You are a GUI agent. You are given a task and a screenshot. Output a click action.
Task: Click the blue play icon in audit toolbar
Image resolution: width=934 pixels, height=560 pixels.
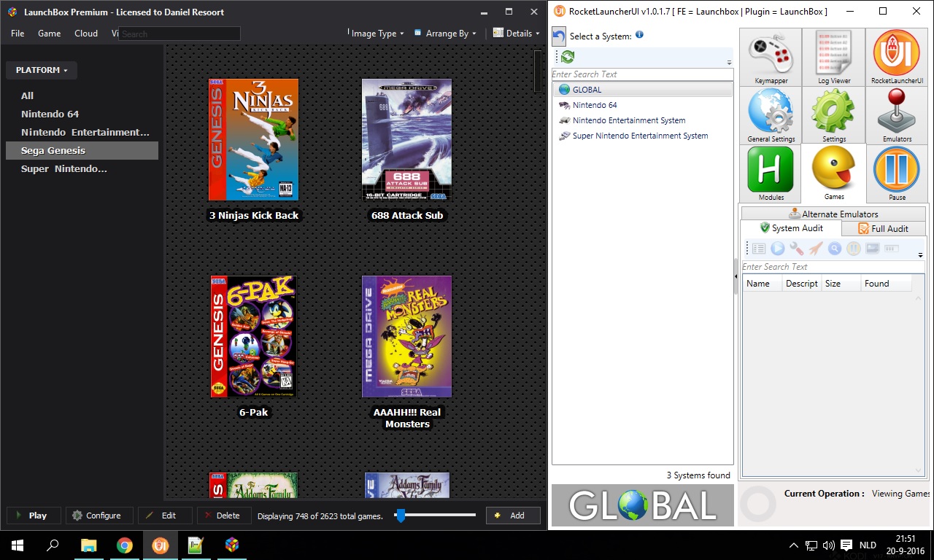tap(778, 249)
